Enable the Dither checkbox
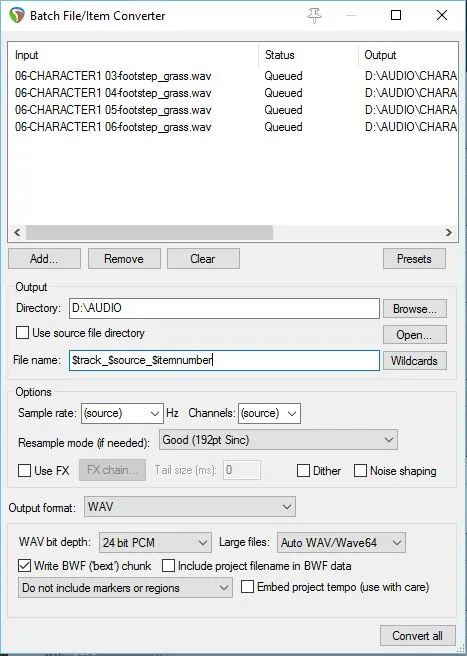Screen dimensions: 467x656 click(303, 471)
